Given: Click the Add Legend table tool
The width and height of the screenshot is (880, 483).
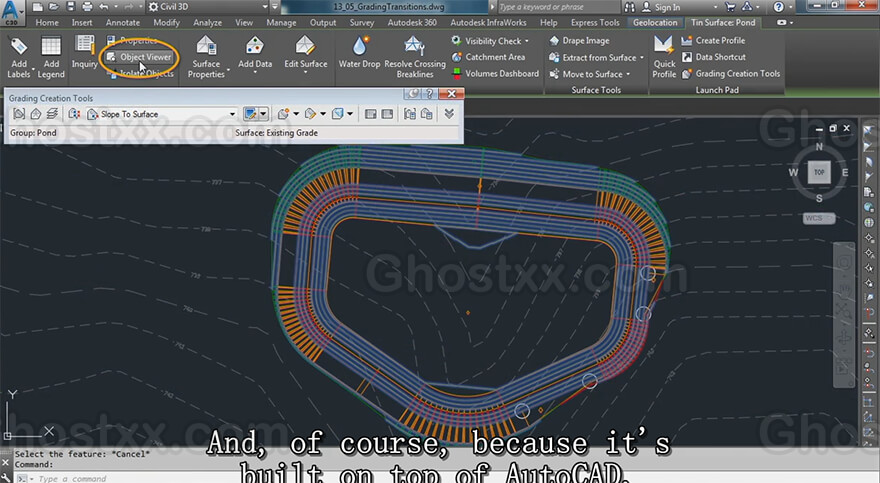Looking at the screenshot, I should coord(51,57).
